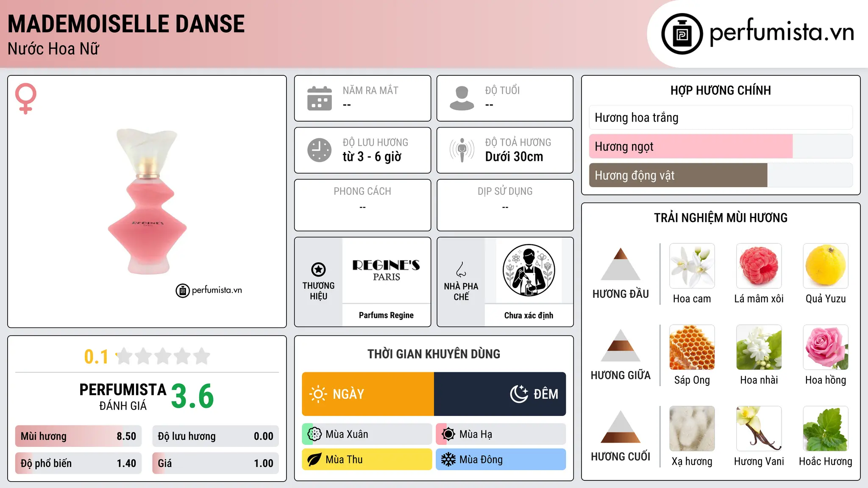Click the yellow Mùa Thu season bar
This screenshot has height=488, width=868.
(367, 460)
